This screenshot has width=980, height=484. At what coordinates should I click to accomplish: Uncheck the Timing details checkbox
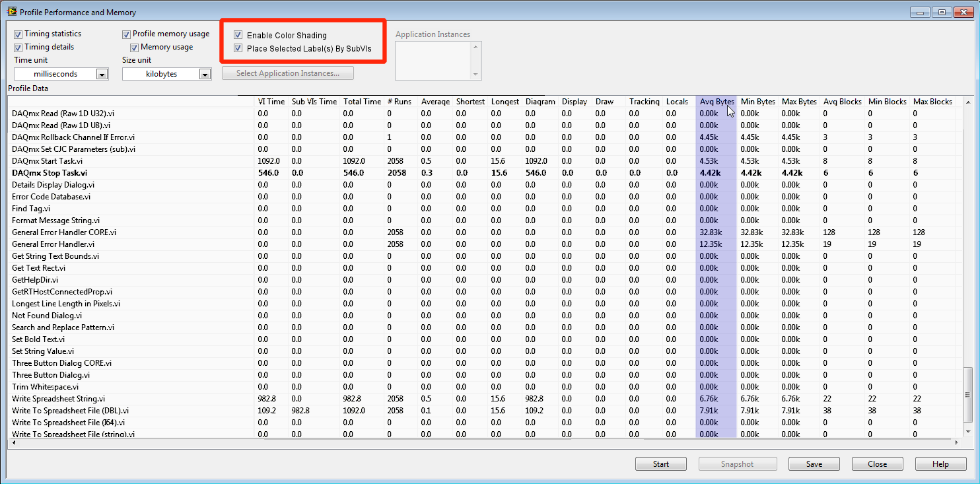click(x=18, y=48)
